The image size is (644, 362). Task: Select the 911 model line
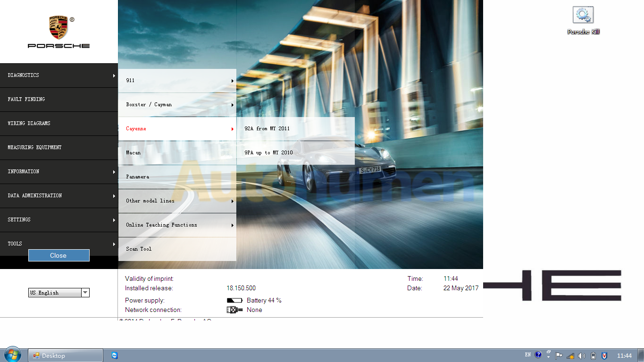(177, 81)
